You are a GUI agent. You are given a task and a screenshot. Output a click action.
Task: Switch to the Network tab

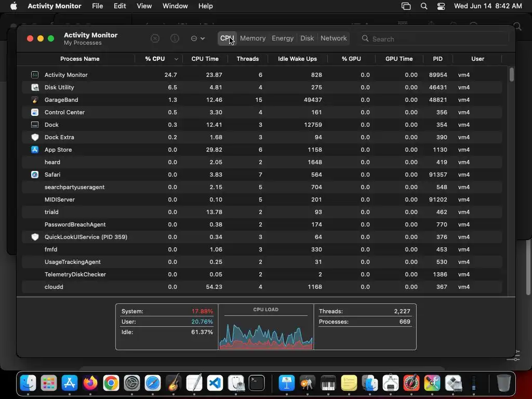(334, 38)
